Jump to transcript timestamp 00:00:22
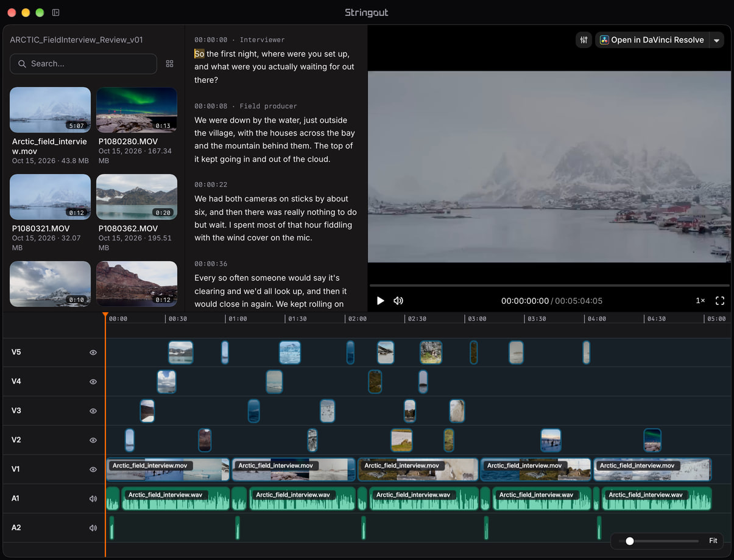 click(x=211, y=184)
